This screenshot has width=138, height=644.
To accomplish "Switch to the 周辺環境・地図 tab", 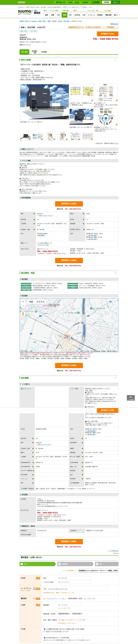I will pyautogui.click(x=34, y=52).
